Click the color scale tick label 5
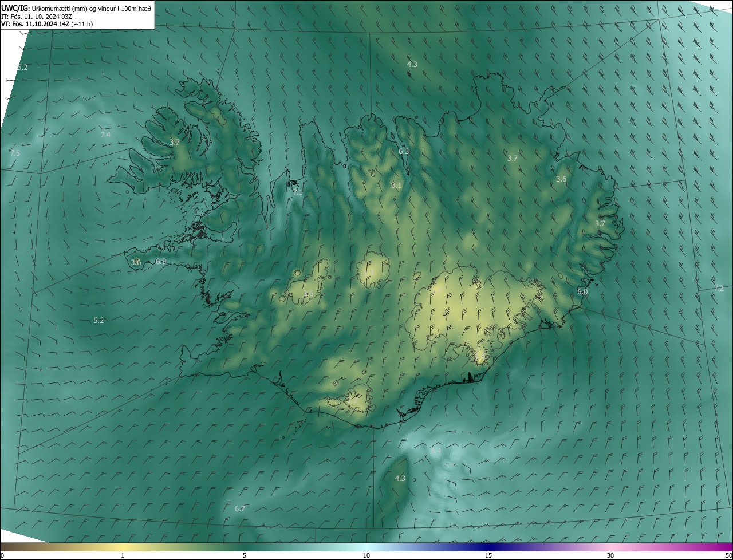The image size is (733, 560). (x=245, y=555)
